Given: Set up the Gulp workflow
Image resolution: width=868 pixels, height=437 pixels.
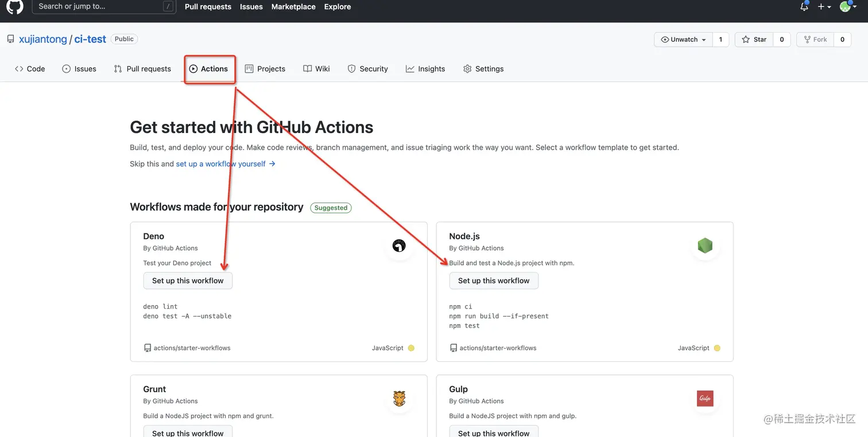Looking at the screenshot, I should pyautogui.click(x=494, y=431).
